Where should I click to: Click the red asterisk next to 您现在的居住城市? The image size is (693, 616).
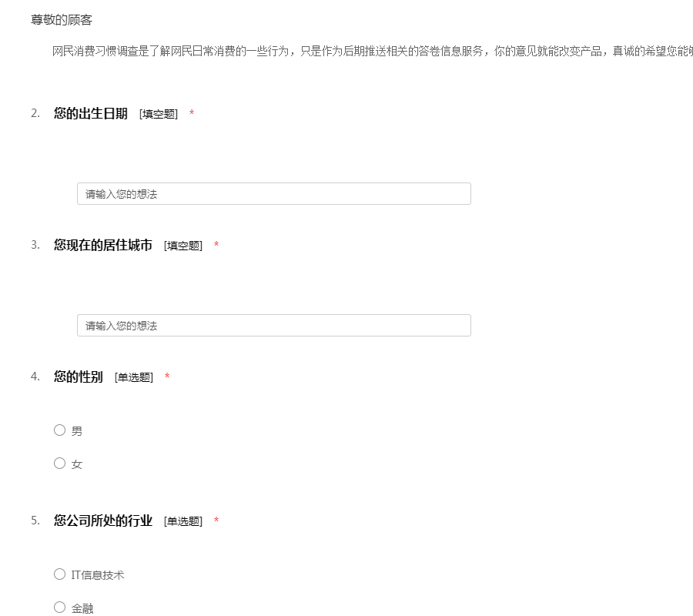pyautogui.click(x=216, y=246)
